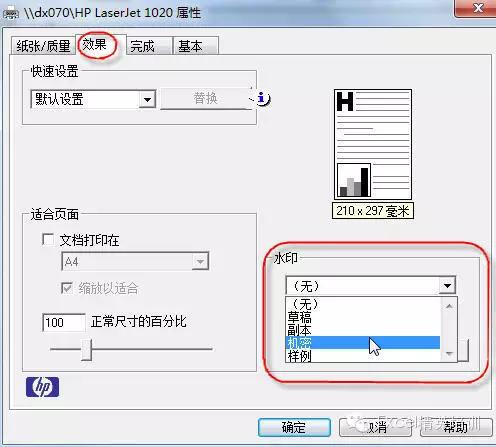The height and width of the screenshot is (447, 496).
Task: Click the HP logo icon
Action: (x=43, y=387)
